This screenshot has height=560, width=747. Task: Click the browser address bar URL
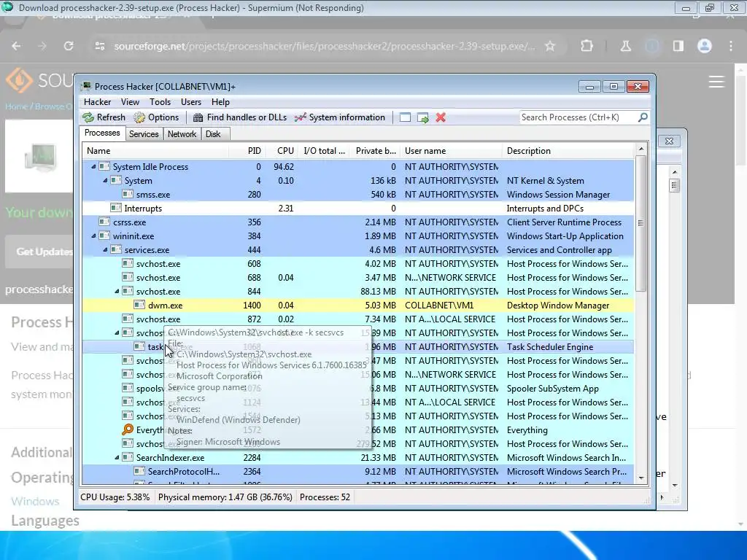[x=325, y=46]
